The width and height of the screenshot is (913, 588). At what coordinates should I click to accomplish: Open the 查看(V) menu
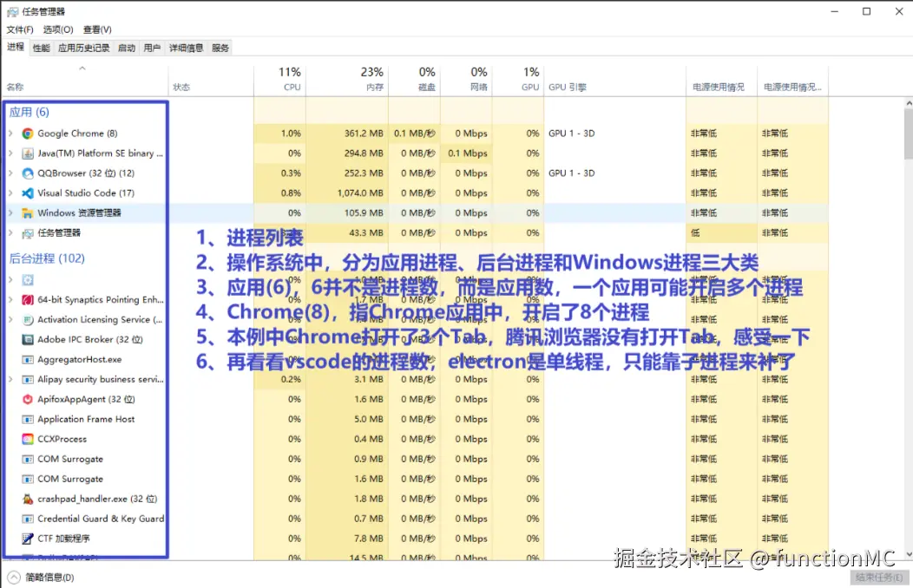(97, 29)
